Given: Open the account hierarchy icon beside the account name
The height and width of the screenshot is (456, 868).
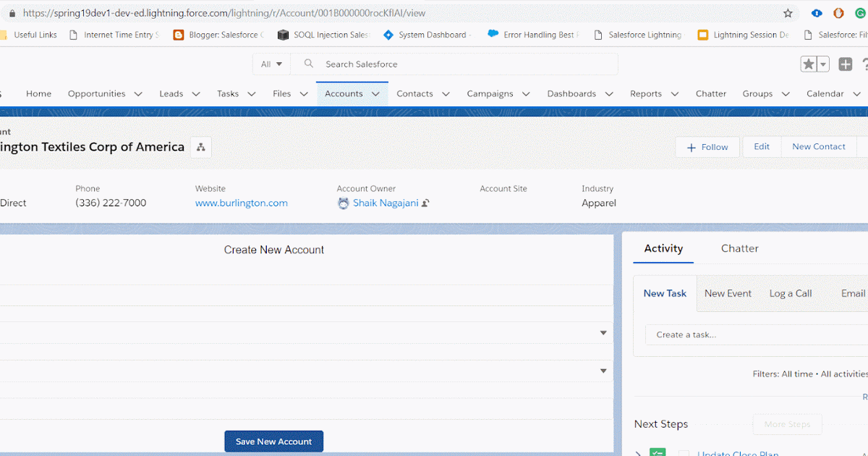Looking at the screenshot, I should [x=200, y=146].
